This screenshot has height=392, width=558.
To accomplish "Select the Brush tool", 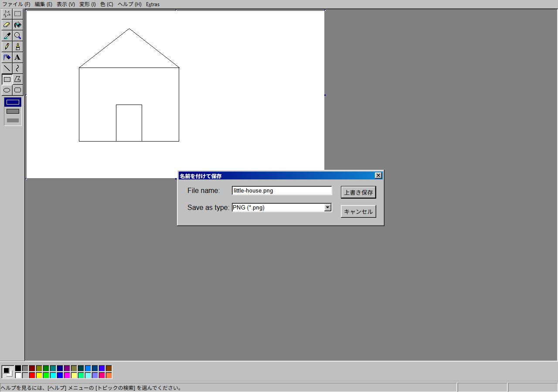I will click(17, 47).
